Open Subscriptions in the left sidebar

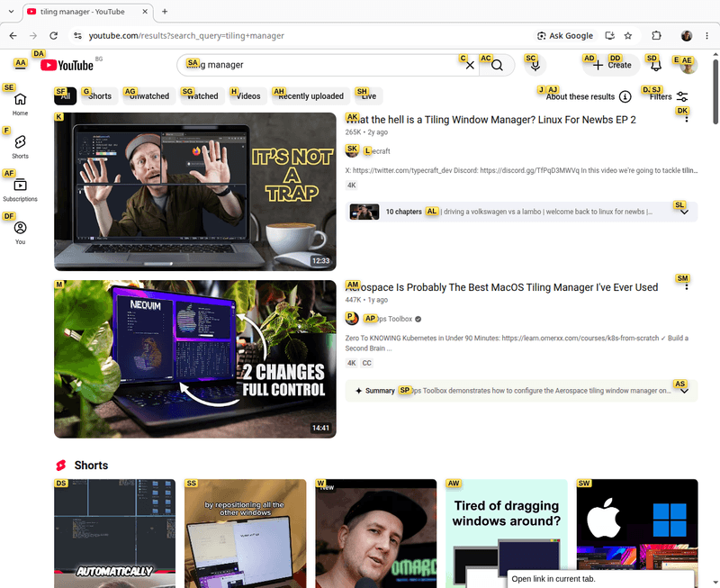[20, 190]
